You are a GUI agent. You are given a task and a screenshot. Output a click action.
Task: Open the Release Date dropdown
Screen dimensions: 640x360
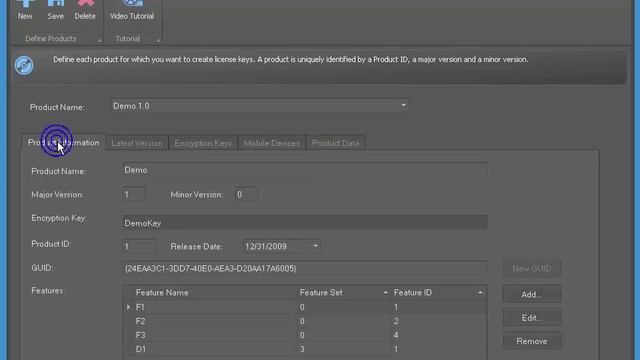pos(316,246)
